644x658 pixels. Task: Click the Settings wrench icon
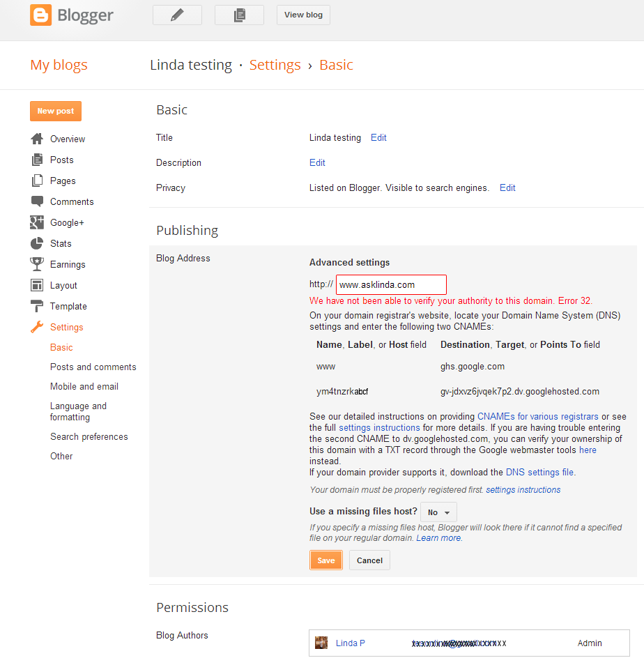(x=37, y=327)
